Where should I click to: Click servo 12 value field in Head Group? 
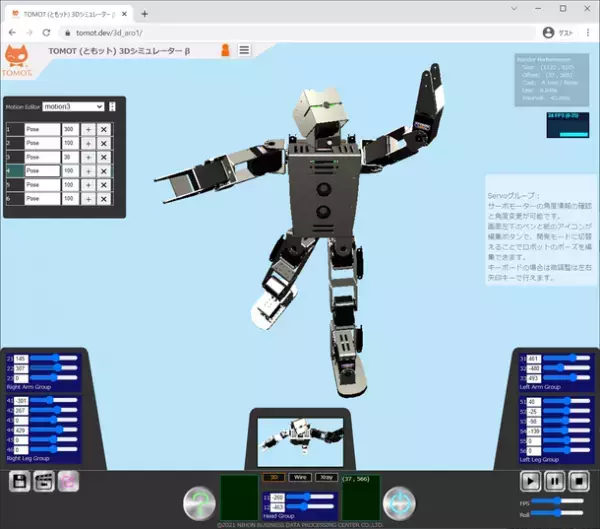[278, 507]
